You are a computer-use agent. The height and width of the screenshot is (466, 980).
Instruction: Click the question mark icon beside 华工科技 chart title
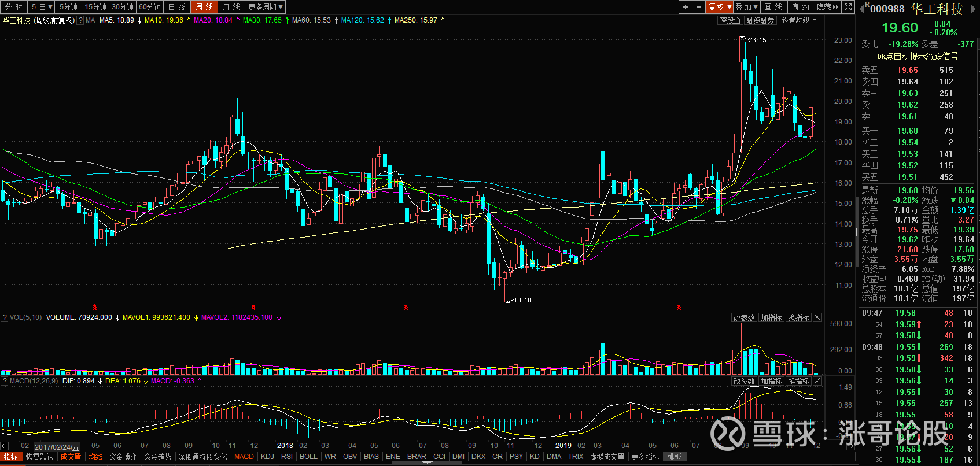tap(80, 20)
